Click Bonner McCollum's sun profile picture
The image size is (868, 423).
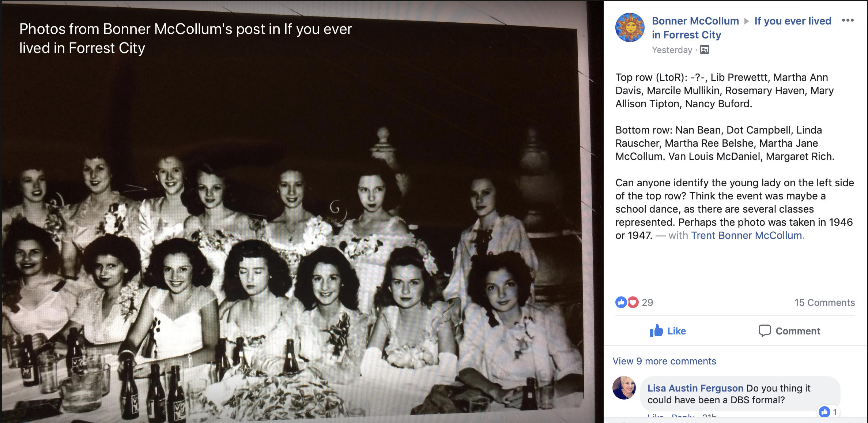coord(630,27)
